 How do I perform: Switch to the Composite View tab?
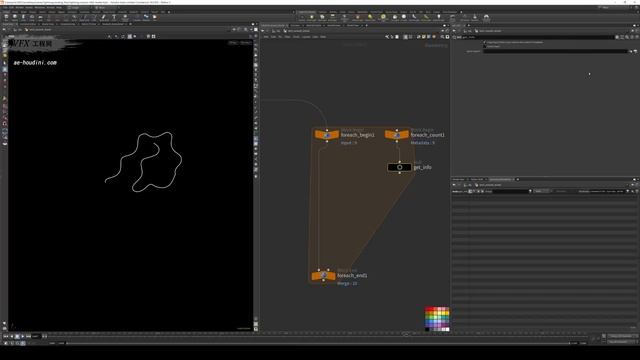[68, 24]
